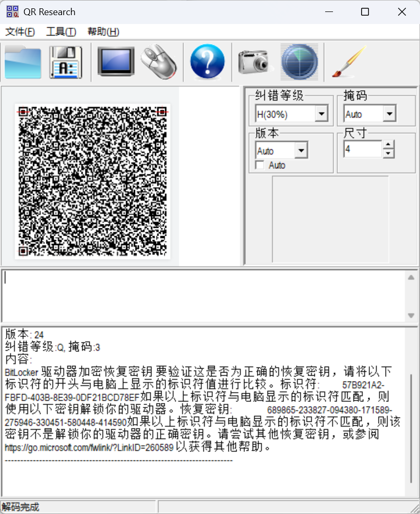This screenshot has width=420, height=514.
Task: Expand the 版本 Auto dropdown
Action: pos(301,151)
